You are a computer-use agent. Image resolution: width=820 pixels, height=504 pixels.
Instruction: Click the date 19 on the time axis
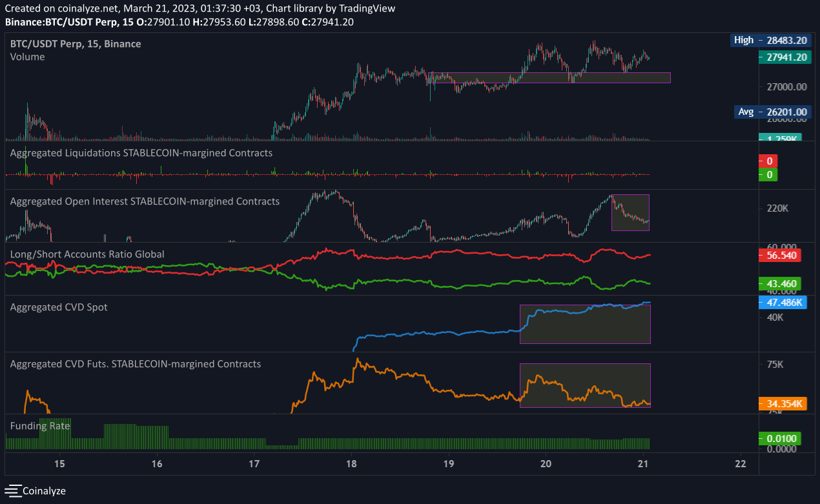tap(449, 464)
